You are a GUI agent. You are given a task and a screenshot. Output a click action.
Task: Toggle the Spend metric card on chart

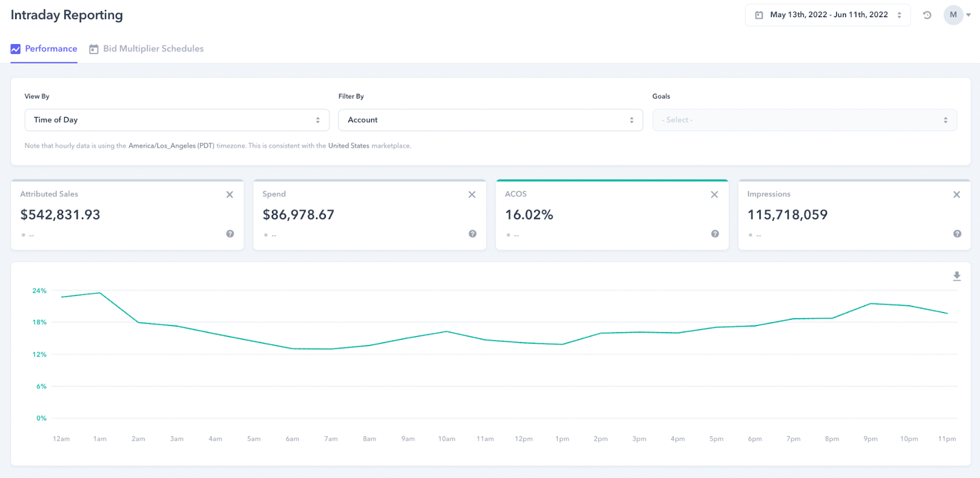[370, 214]
